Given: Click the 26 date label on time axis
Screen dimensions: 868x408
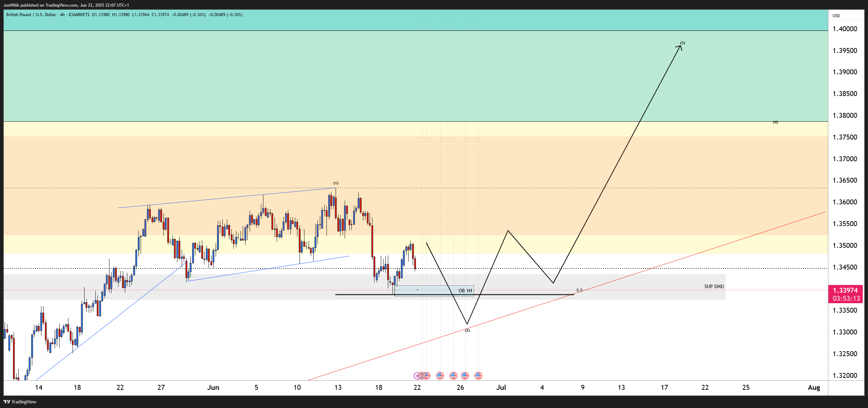Looking at the screenshot, I should click(460, 388).
